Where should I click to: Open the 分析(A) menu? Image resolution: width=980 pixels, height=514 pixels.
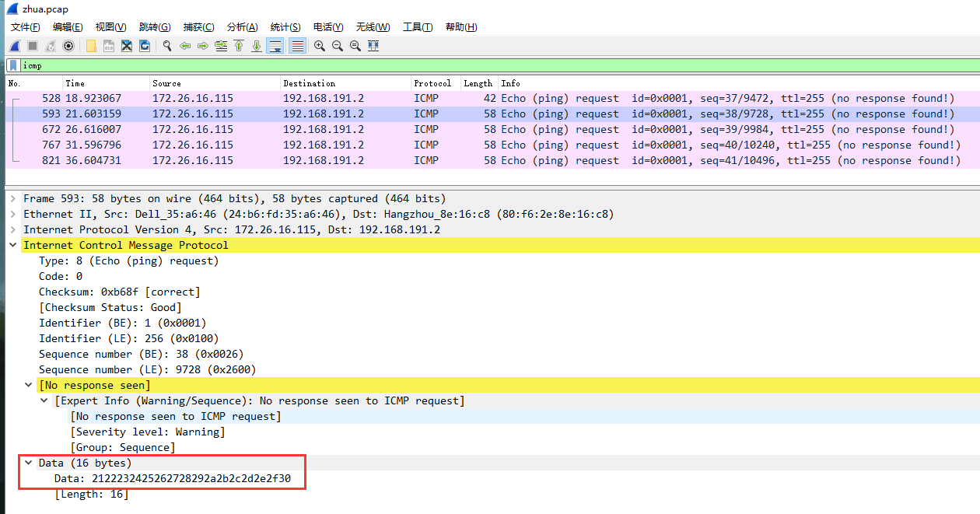[x=242, y=27]
